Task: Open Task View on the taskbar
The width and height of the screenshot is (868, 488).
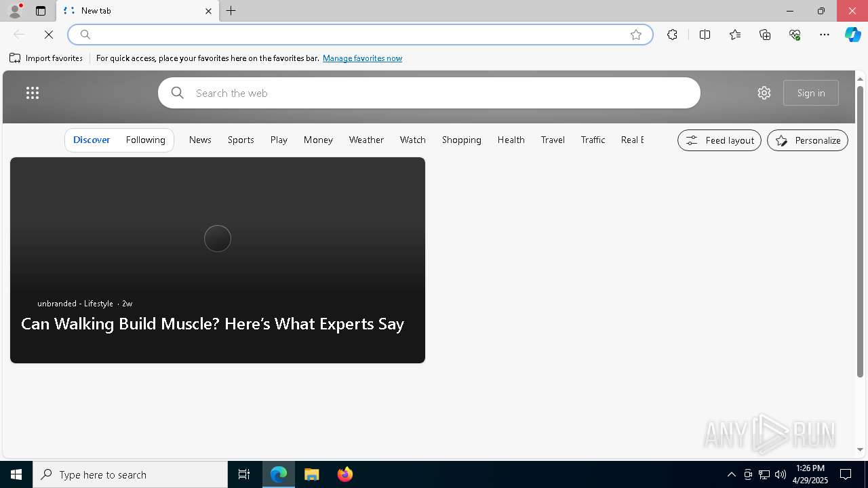Action: 244,474
